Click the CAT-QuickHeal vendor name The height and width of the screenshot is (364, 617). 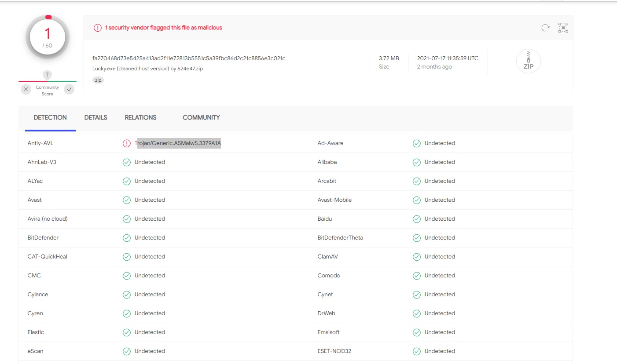pos(48,257)
